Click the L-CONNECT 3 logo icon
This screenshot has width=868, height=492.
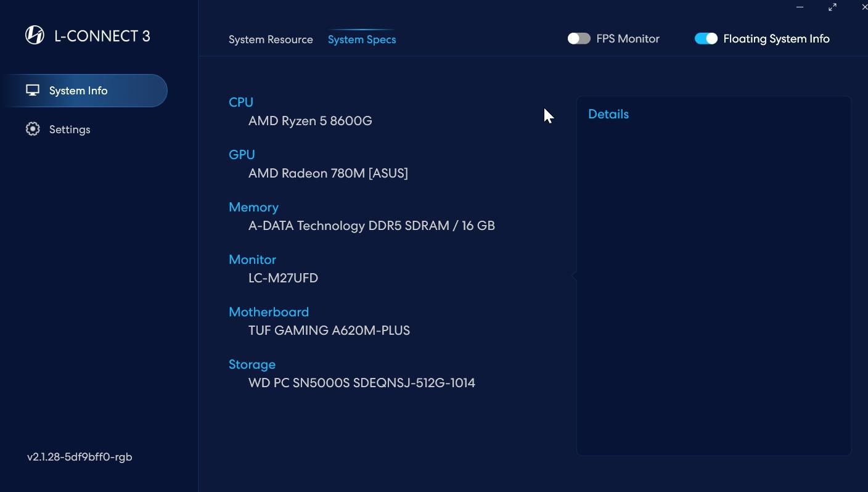tap(35, 35)
